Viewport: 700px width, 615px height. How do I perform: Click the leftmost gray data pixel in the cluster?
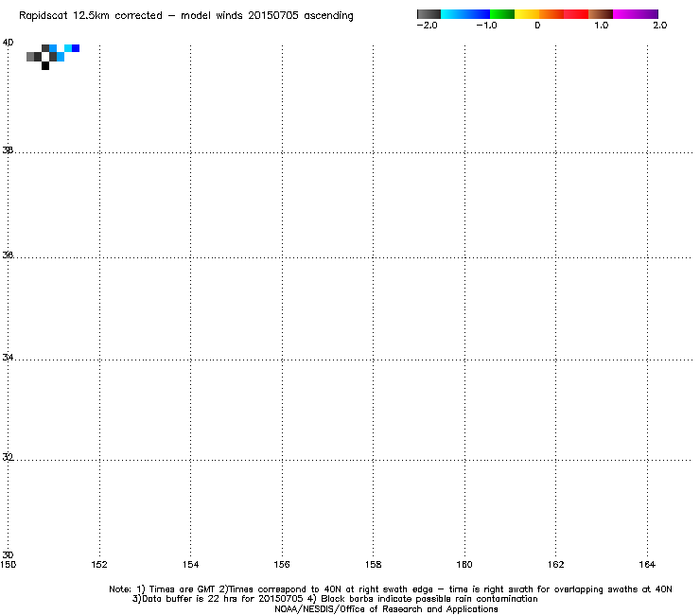coord(30,57)
